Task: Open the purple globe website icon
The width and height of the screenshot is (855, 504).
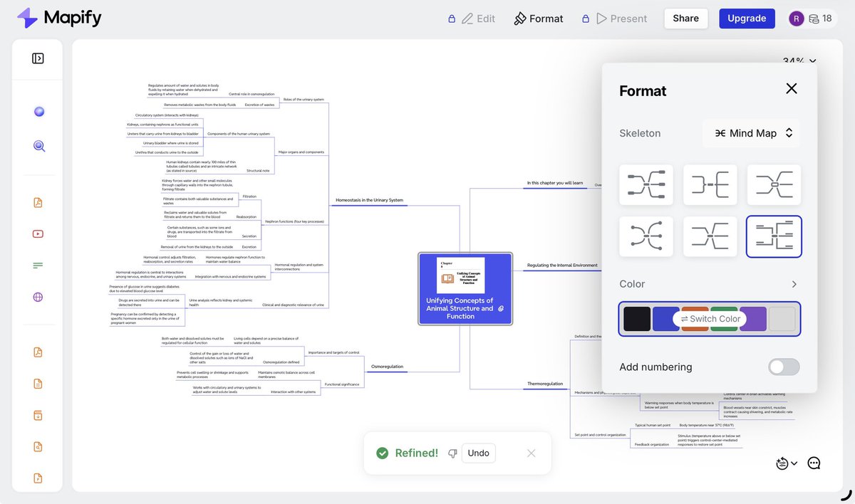Action: tap(38, 297)
